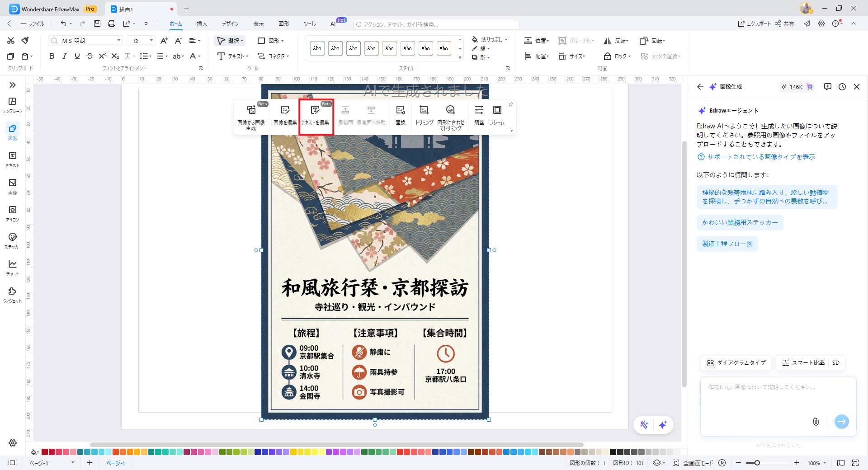Expand the MS 明朝 font family dropdown
The image size is (868, 470).
(x=119, y=41)
